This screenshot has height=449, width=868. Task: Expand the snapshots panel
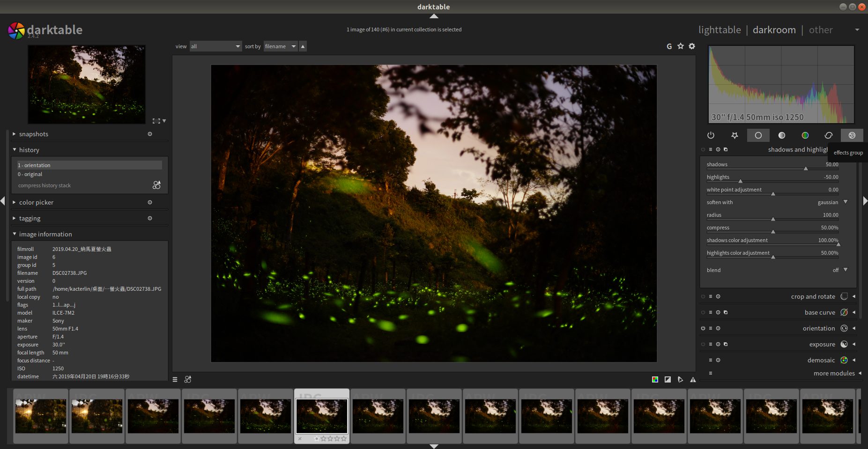34,134
